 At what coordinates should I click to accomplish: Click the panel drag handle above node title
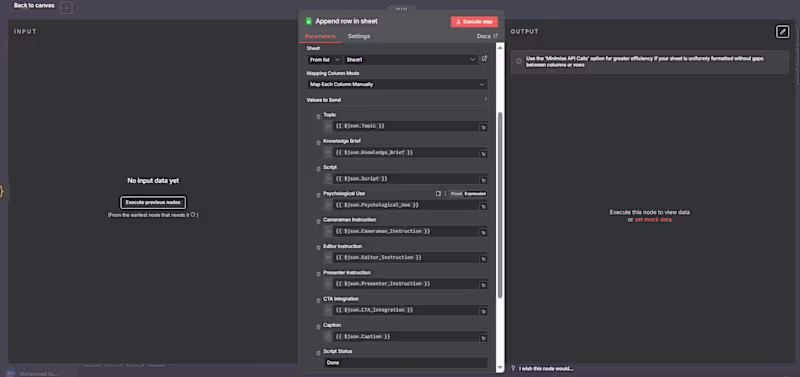402,9
